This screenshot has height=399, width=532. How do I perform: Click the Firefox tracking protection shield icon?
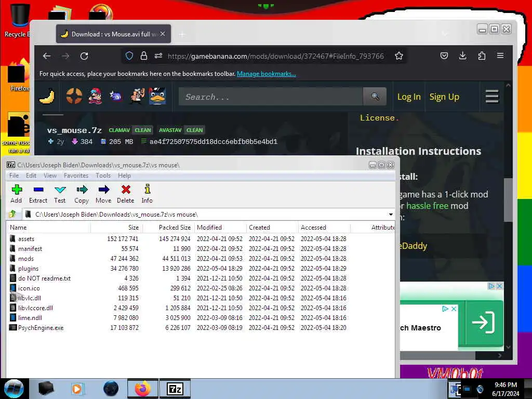coord(129,56)
